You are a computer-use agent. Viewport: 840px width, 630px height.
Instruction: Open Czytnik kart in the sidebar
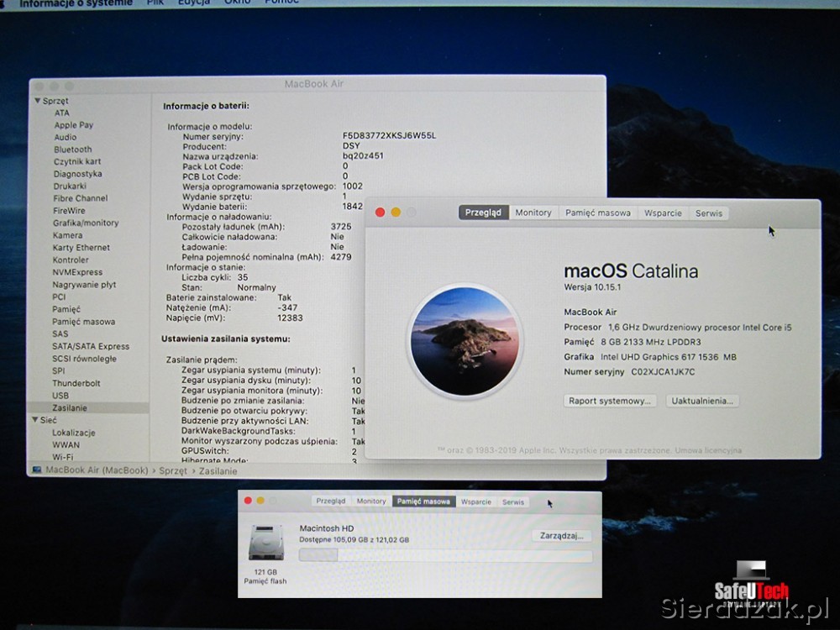click(76, 161)
